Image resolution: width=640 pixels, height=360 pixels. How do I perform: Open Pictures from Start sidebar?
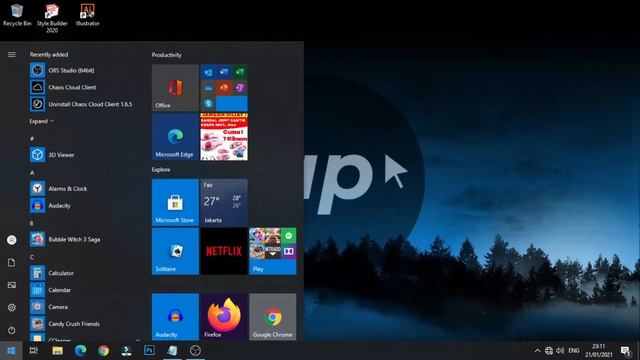(12, 285)
